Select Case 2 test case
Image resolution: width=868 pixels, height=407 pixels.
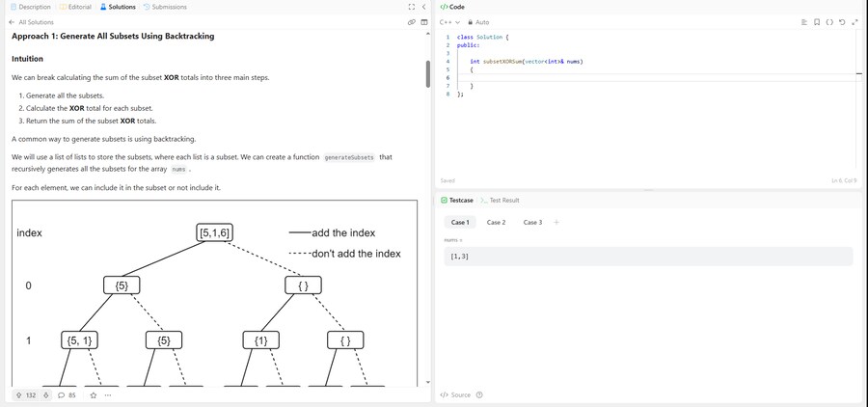tap(496, 222)
